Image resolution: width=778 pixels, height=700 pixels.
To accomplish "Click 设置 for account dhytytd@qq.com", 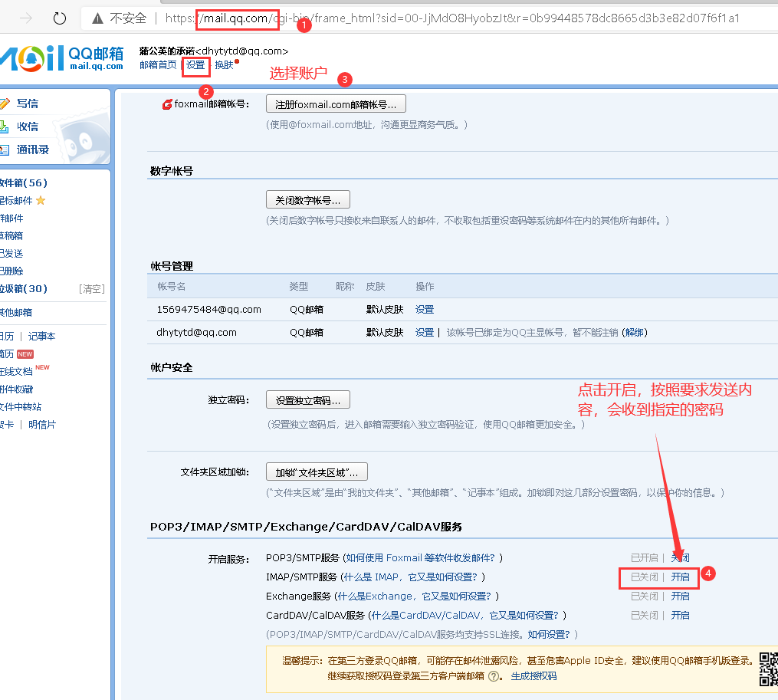I will 424,332.
